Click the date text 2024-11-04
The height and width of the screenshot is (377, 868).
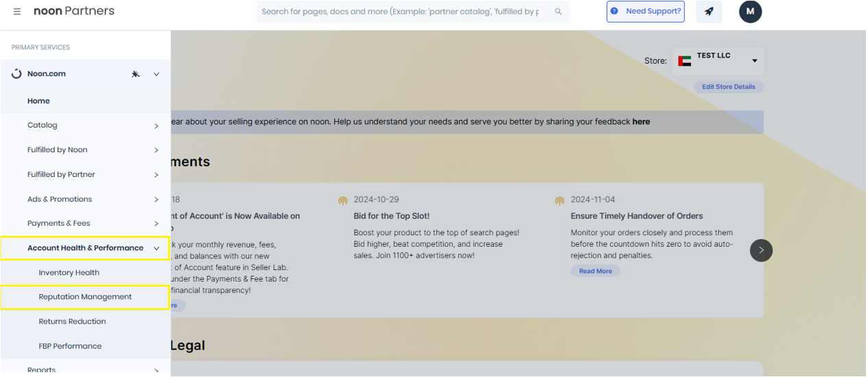[x=594, y=200]
